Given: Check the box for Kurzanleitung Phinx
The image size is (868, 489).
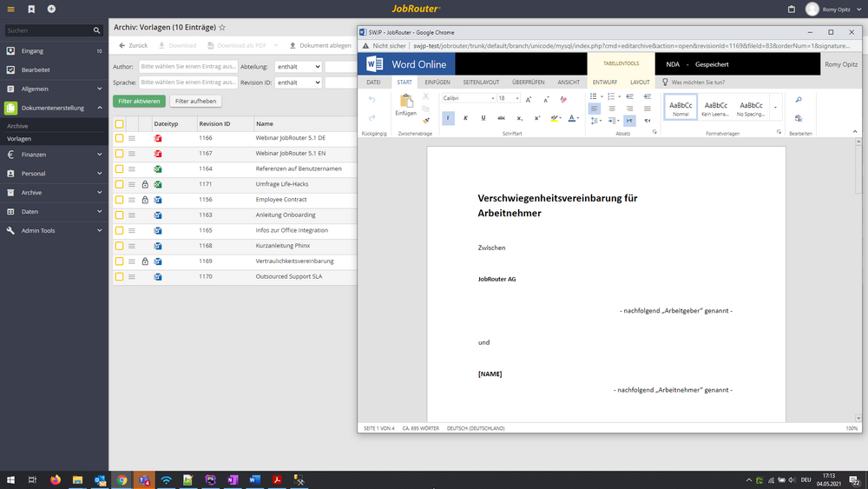Looking at the screenshot, I should 119,246.
